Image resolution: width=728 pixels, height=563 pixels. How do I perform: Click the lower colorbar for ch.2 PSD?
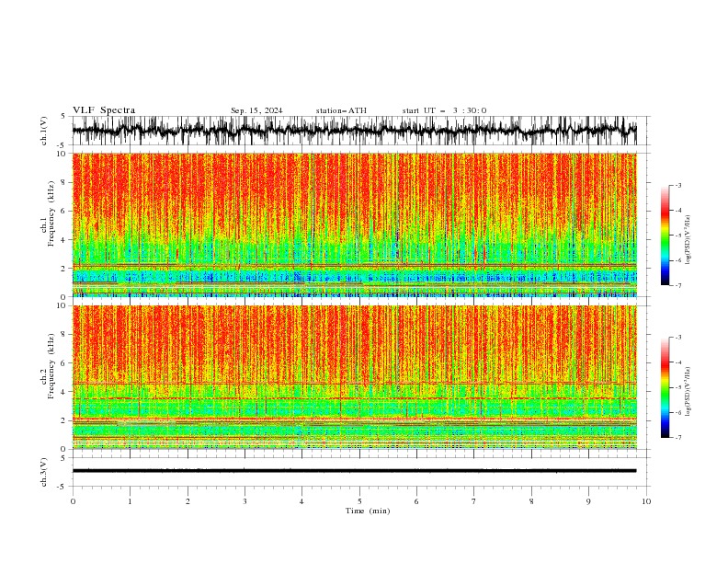[x=665, y=387]
